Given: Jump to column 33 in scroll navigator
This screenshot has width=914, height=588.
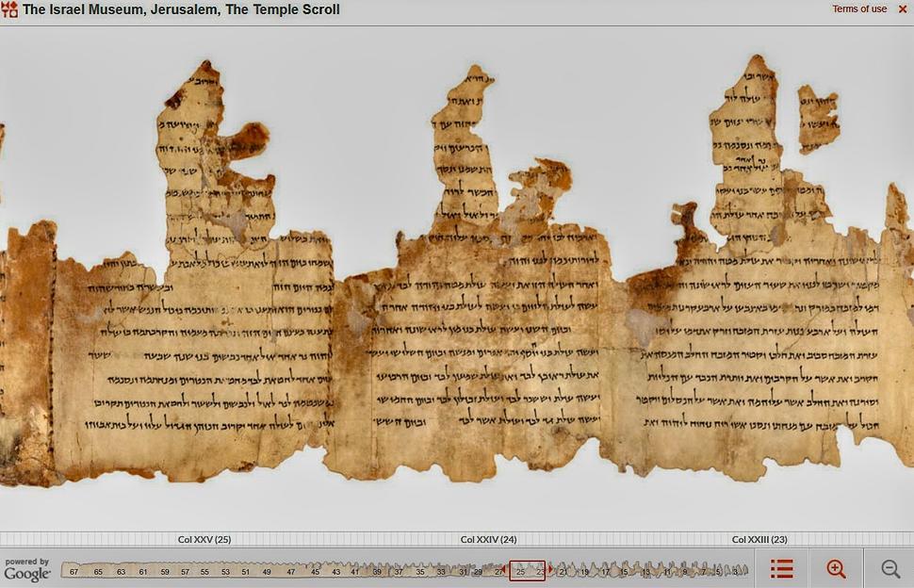Looking at the screenshot, I should (441, 572).
